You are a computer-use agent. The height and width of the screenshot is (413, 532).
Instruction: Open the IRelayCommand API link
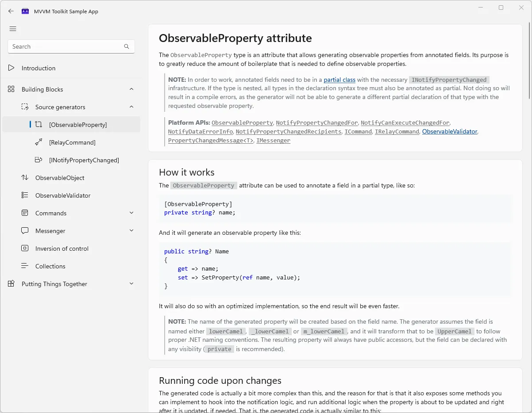click(x=397, y=131)
